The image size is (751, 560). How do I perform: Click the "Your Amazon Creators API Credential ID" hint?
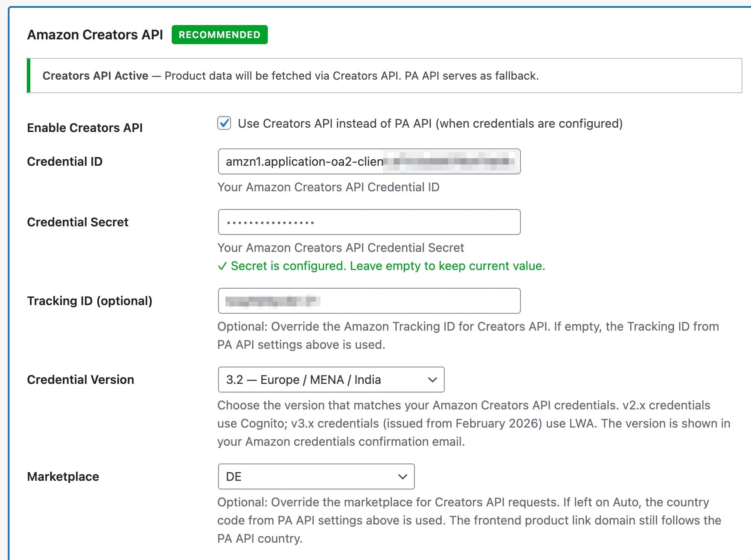(x=328, y=187)
